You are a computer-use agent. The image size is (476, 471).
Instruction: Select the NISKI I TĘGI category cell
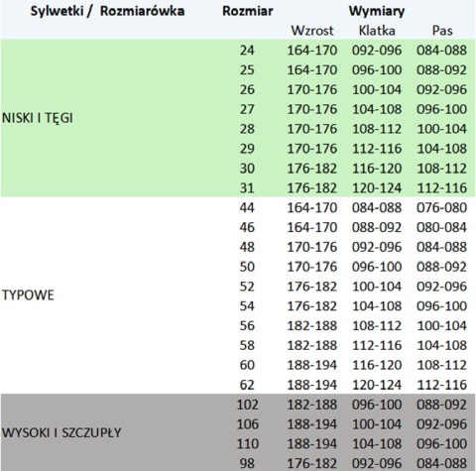tap(38, 118)
